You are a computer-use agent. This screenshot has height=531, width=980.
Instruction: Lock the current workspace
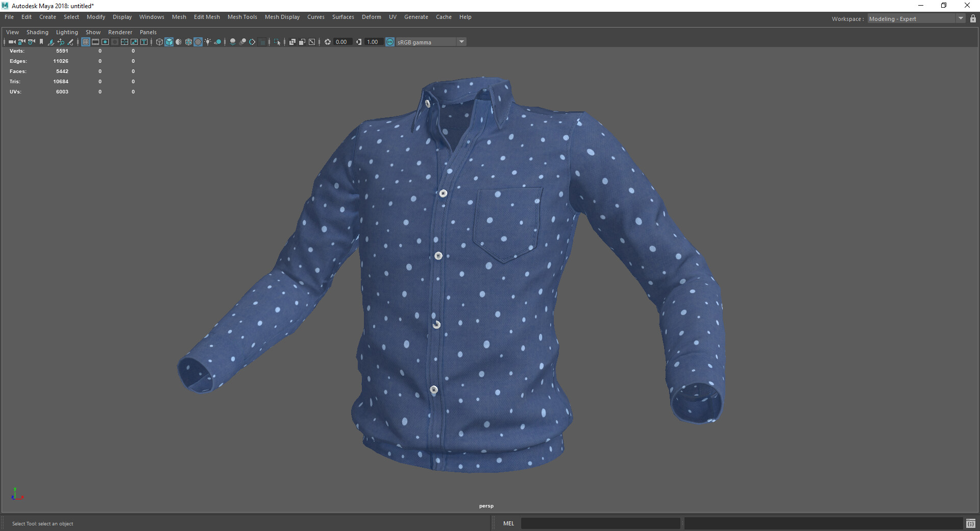[973, 19]
